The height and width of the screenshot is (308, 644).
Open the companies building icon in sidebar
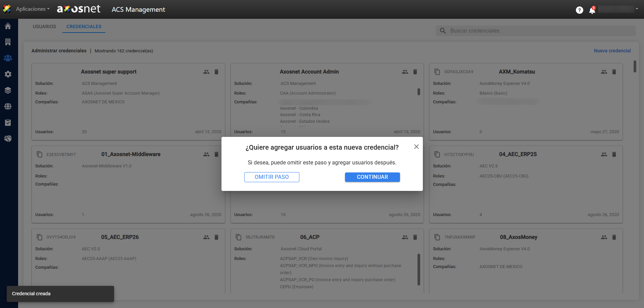coord(8,42)
